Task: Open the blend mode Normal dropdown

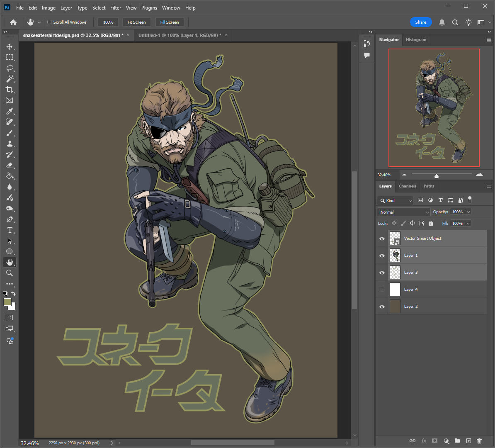Action: (403, 212)
